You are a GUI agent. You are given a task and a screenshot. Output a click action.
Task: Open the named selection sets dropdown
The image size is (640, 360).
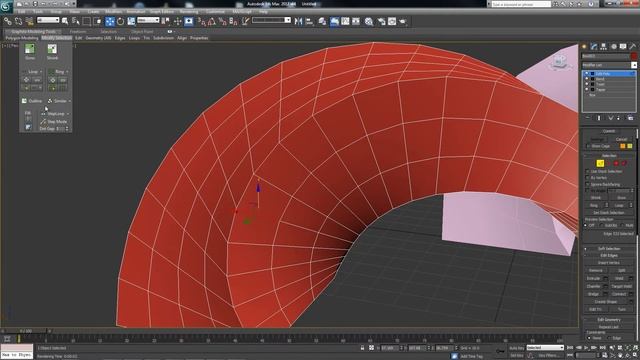pos(271,20)
